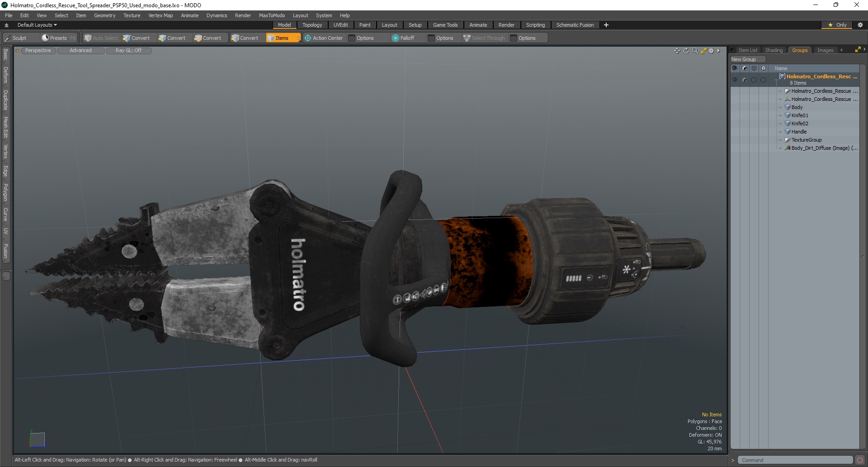This screenshot has width=868, height=467.
Task: Toggle the first checkbox in Holmatro group row
Action: pos(754,80)
